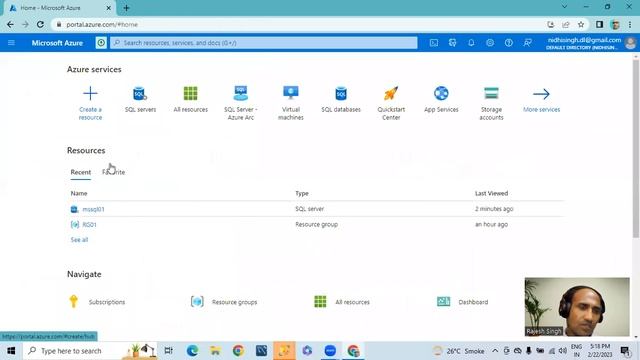This screenshot has height=360, width=640.
Task: Open the Feedback icon in header
Action: (x=527, y=42)
